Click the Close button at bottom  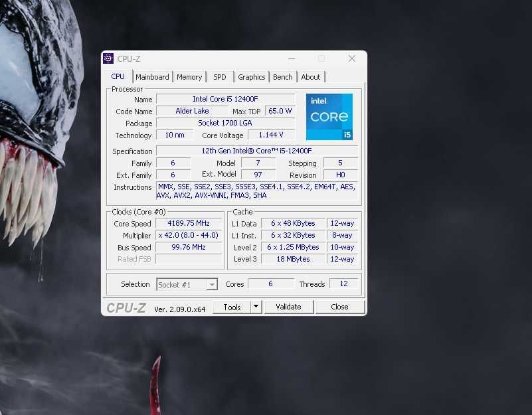[339, 307]
